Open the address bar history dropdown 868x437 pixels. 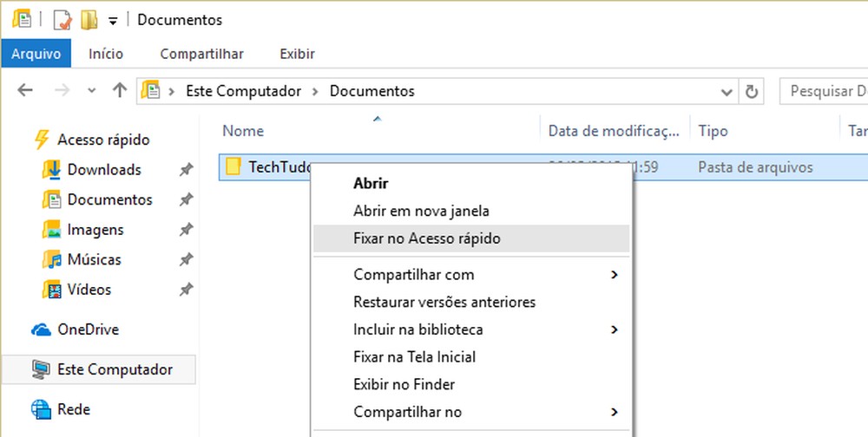pyautogui.click(x=727, y=91)
